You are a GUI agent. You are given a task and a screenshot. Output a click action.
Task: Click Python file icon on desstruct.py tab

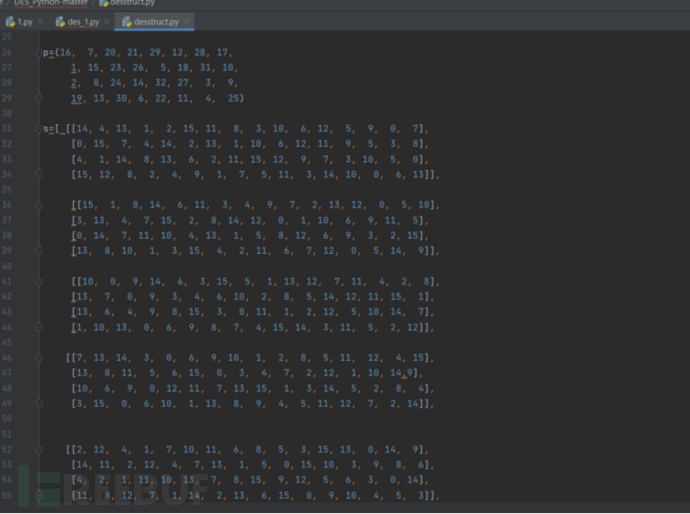(x=126, y=21)
